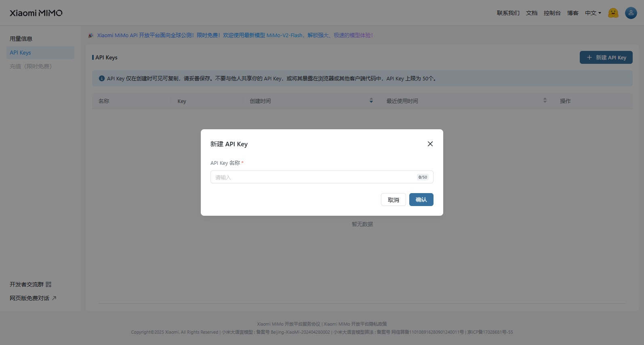
Task: Expand the 中文 language dropdown
Action: (593, 13)
